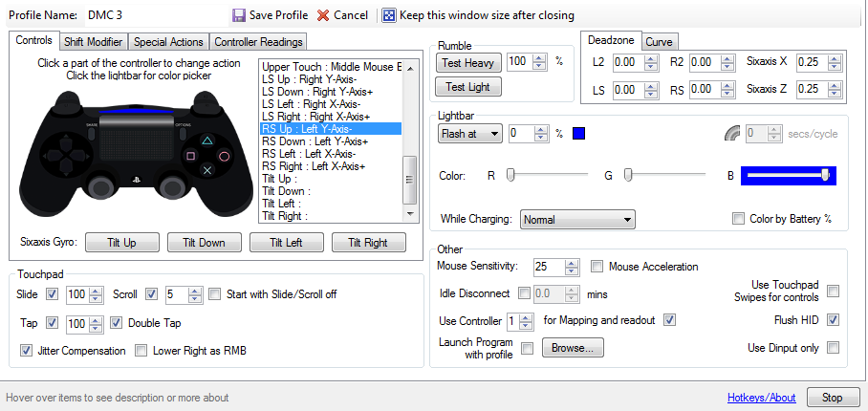Image resolution: width=868 pixels, height=411 pixels.
Task: Adjust the blue B color slider
Action: [789, 175]
